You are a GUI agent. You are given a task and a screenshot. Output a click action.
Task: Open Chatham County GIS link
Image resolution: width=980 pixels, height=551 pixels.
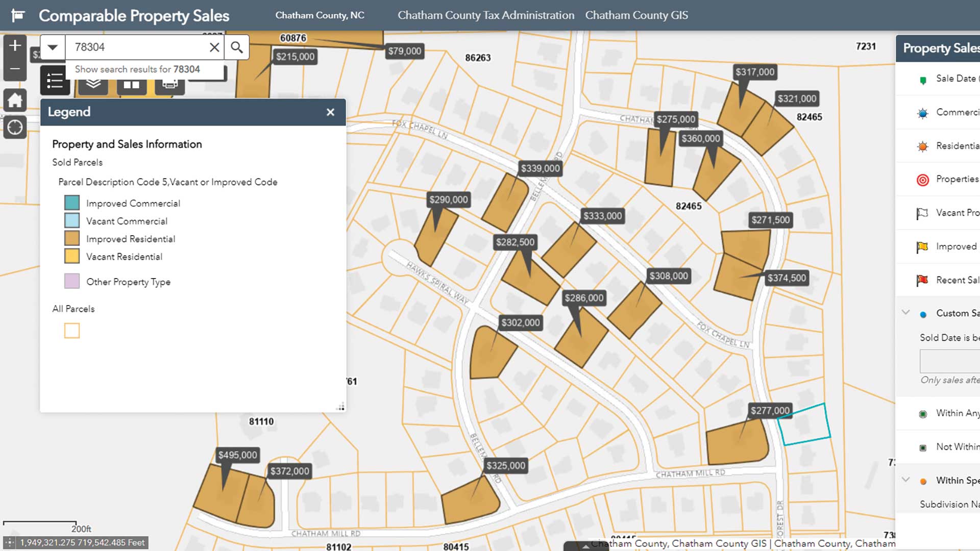(x=636, y=15)
